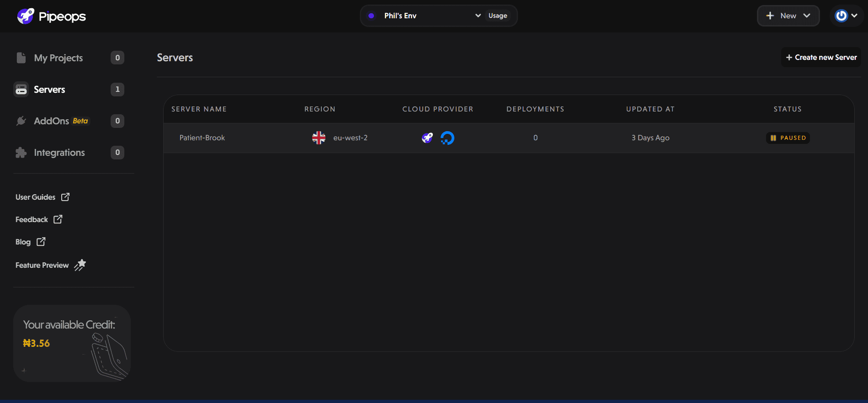
Task: Click the DEPLOYMENTS column header
Action: tap(535, 109)
